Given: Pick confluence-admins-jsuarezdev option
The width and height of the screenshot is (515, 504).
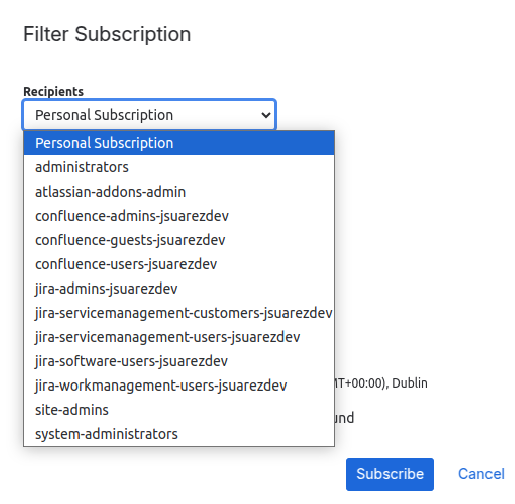Looking at the screenshot, I should (x=179, y=216).
